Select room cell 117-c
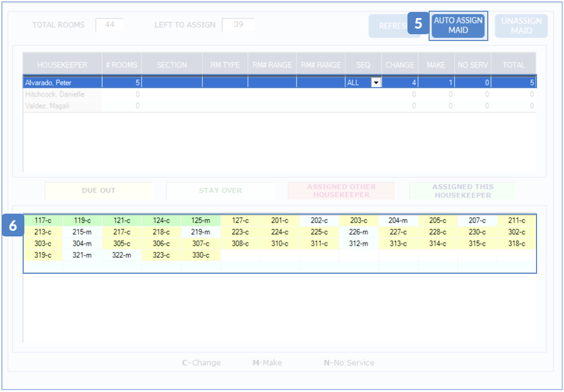 (x=43, y=221)
